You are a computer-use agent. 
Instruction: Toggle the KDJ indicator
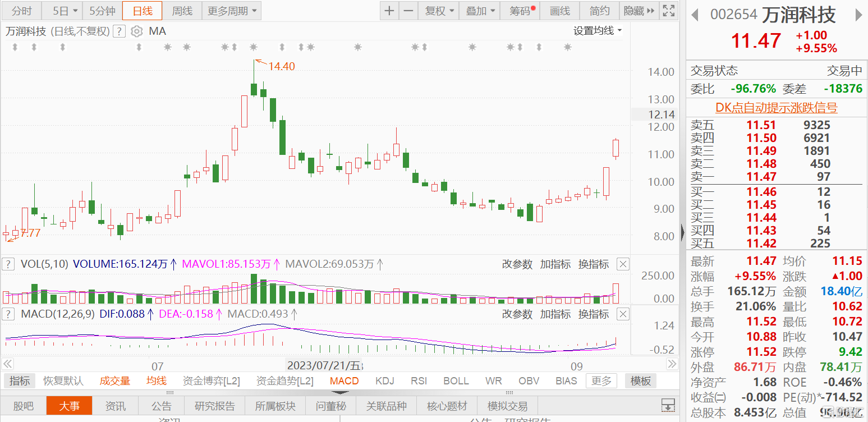point(385,381)
